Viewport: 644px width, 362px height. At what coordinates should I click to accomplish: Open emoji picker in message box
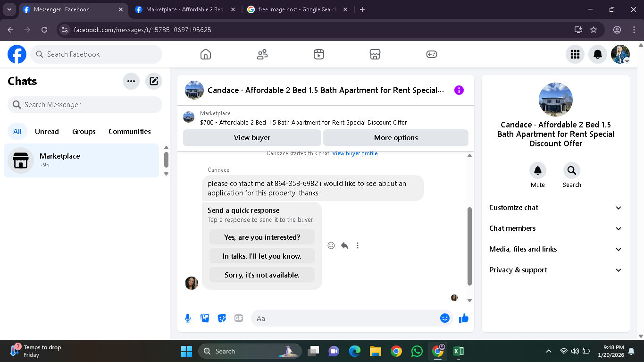pos(444,318)
